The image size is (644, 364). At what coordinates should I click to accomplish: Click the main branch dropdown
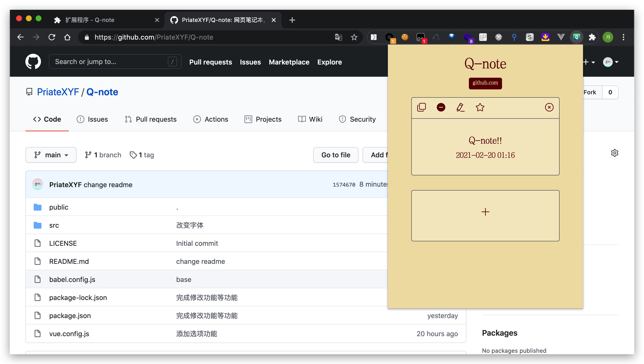pyautogui.click(x=51, y=155)
